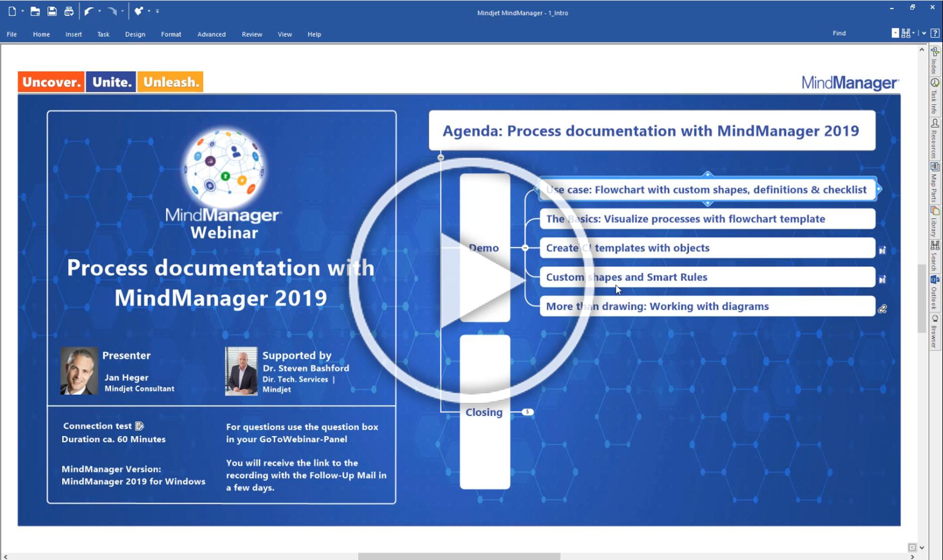Expand the ribbon using chevron arrow
Image resolution: width=943 pixels, height=560 pixels.
924,33
